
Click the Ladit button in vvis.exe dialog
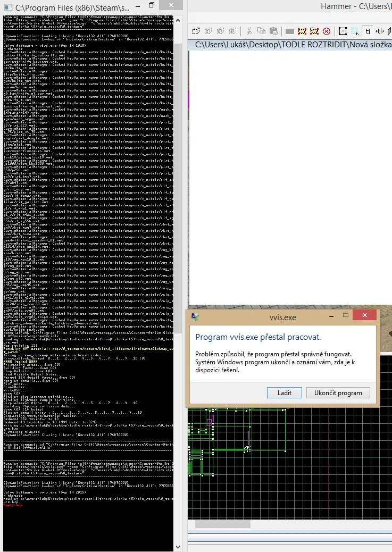pos(284,393)
